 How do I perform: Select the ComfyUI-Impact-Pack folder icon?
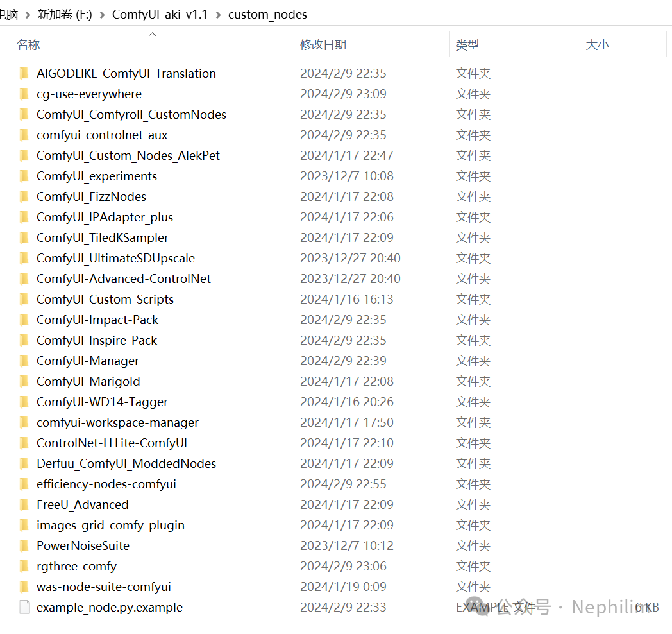[x=24, y=320]
